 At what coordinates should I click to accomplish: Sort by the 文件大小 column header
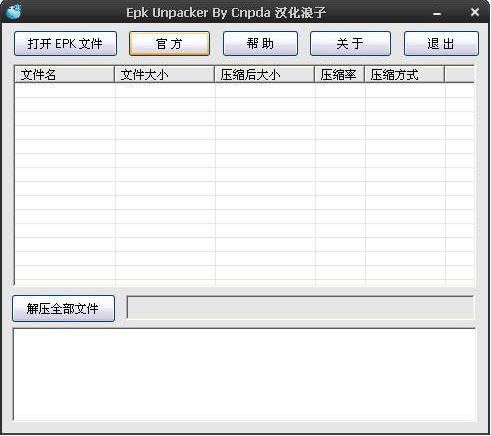tap(164, 74)
